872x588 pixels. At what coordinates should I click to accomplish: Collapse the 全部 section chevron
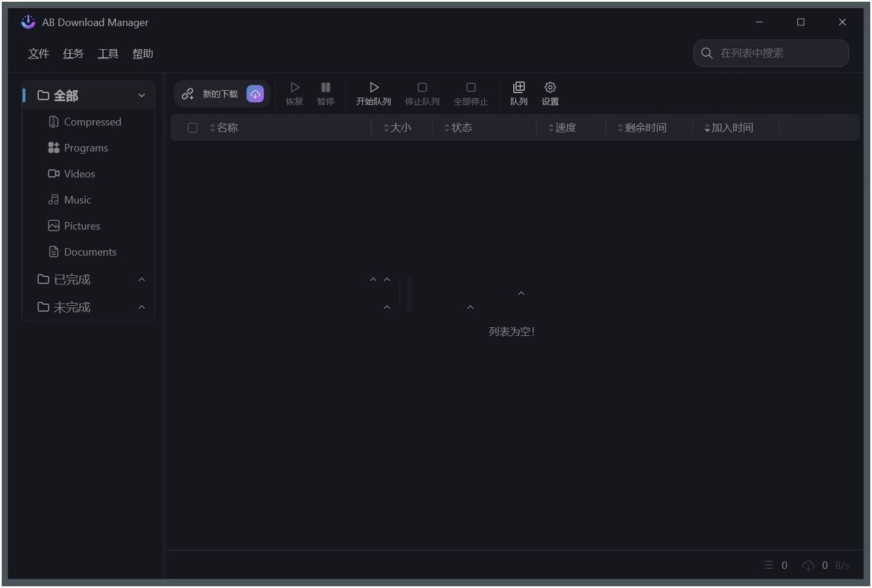tap(142, 95)
